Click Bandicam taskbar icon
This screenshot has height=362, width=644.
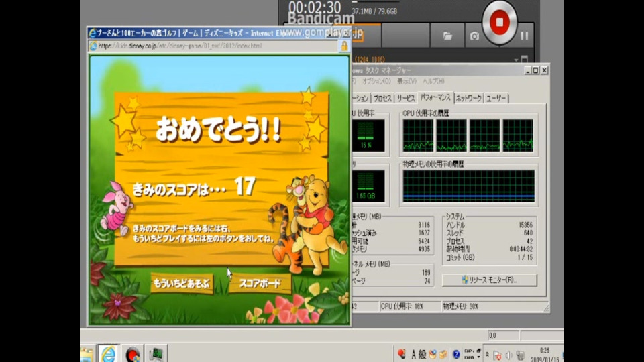click(x=132, y=354)
